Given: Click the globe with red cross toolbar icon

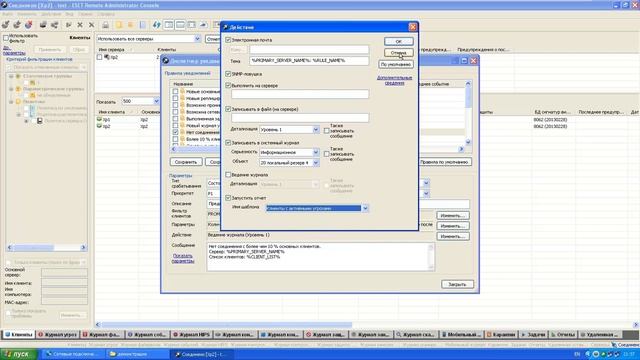Looking at the screenshot, I should click(x=29, y=25).
